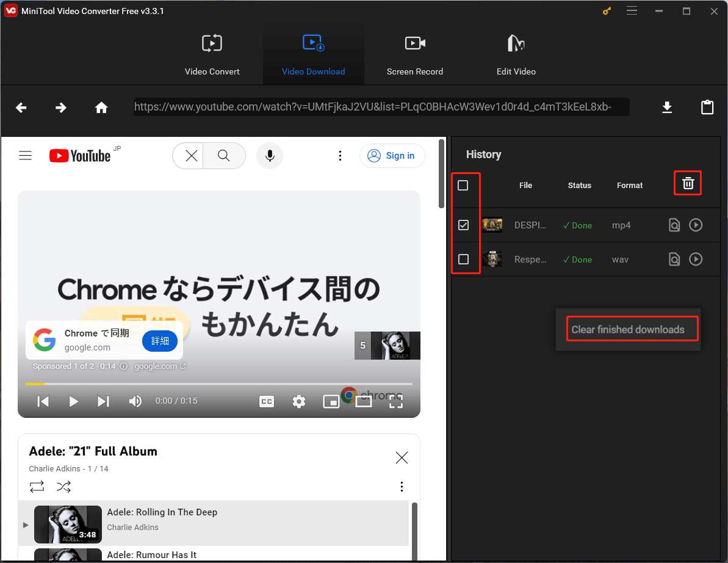This screenshot has width=728, height=563.
Task: Skip to previous video in player
Action: (x=43, y=401)
